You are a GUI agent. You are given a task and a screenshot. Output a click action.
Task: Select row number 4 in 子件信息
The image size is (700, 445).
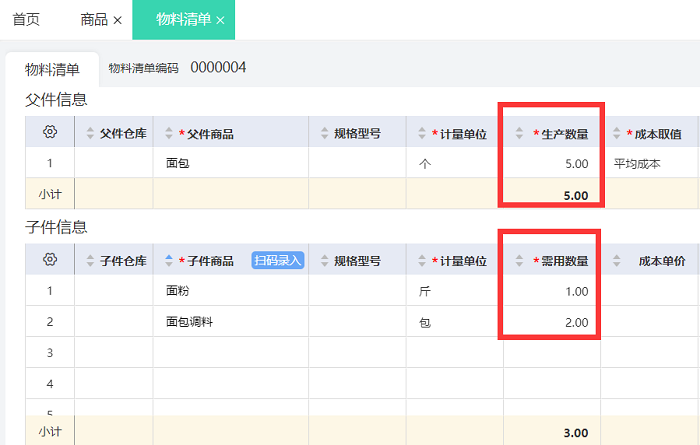[x=50, y=383]
